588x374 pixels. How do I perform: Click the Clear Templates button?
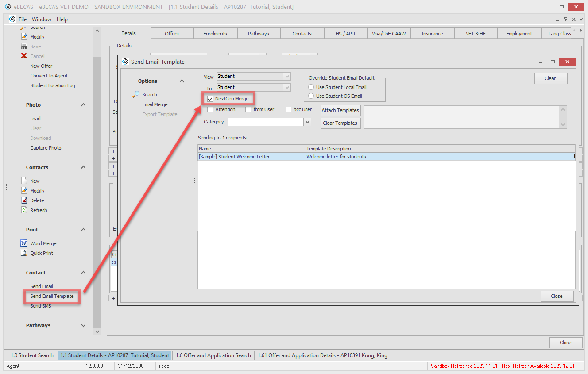coord(340,123)
